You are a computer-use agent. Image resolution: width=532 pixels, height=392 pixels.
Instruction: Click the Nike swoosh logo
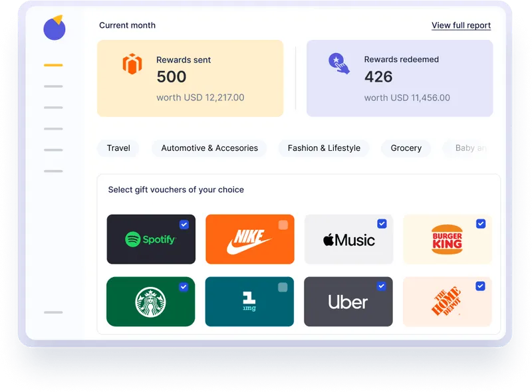pos(249,241)
